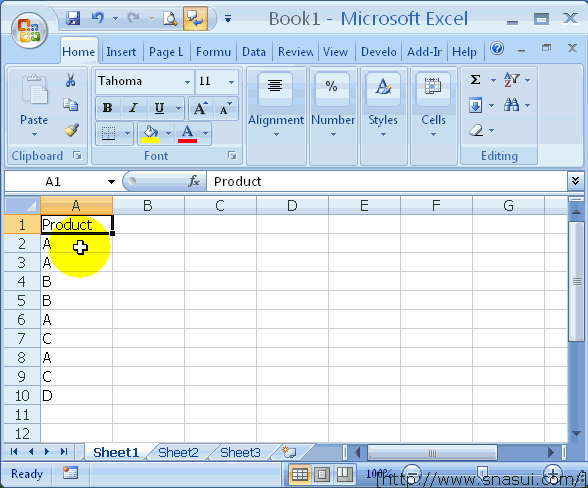The image size is (588, 488).
Task: Undo the last action
Action: [x=98, y=18]
